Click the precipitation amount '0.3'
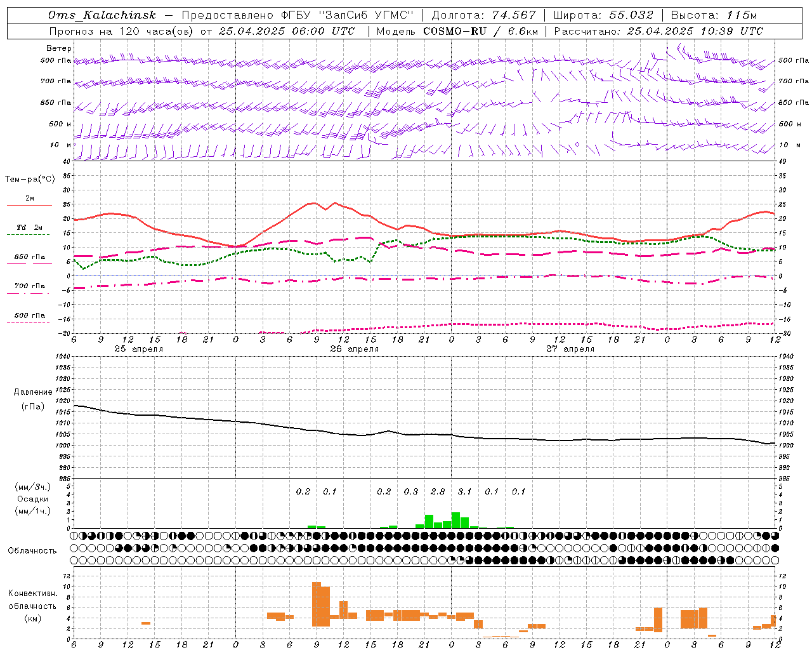The height and width of the screenshot is (650, 812). pyautogui.click(x=411, y=491)
